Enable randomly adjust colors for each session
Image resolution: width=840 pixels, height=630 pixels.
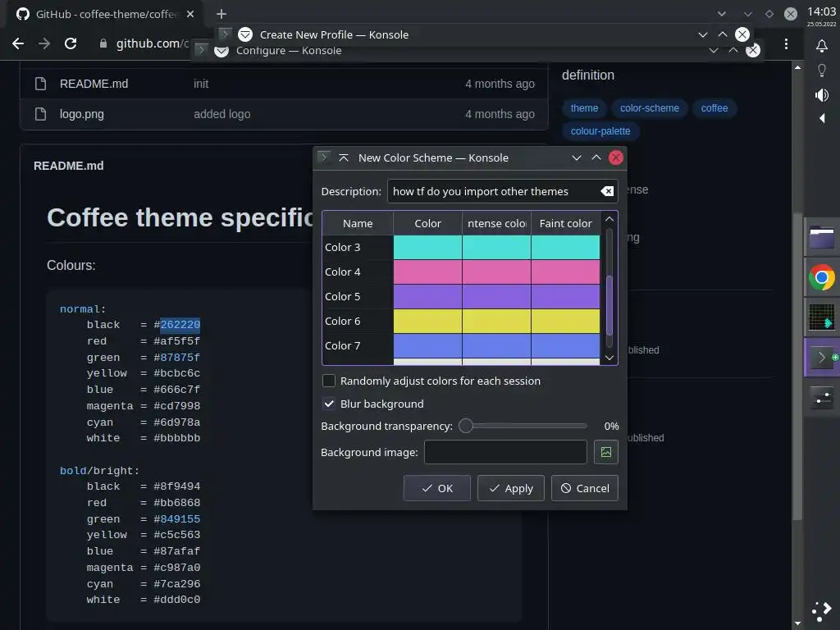[329, 381]
